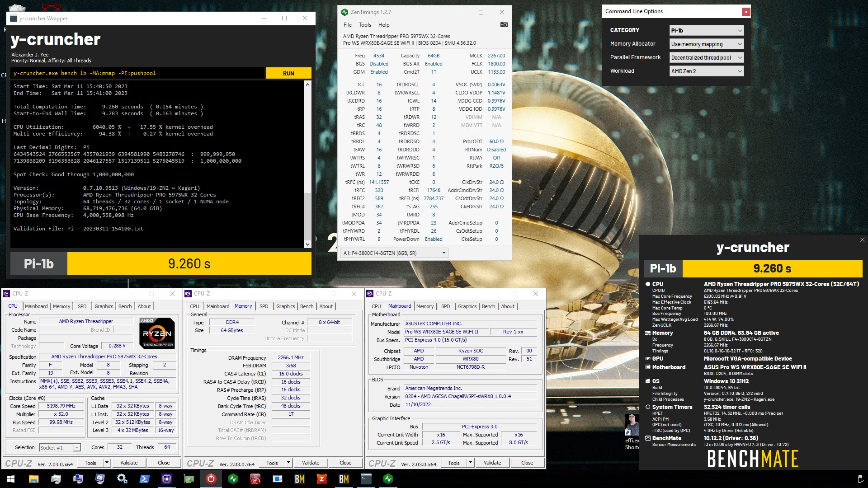Take a ZenTimings screenshot with the camera icon
Screen dimensions: 868x488
pyautogui.click(x=504, y=24)
